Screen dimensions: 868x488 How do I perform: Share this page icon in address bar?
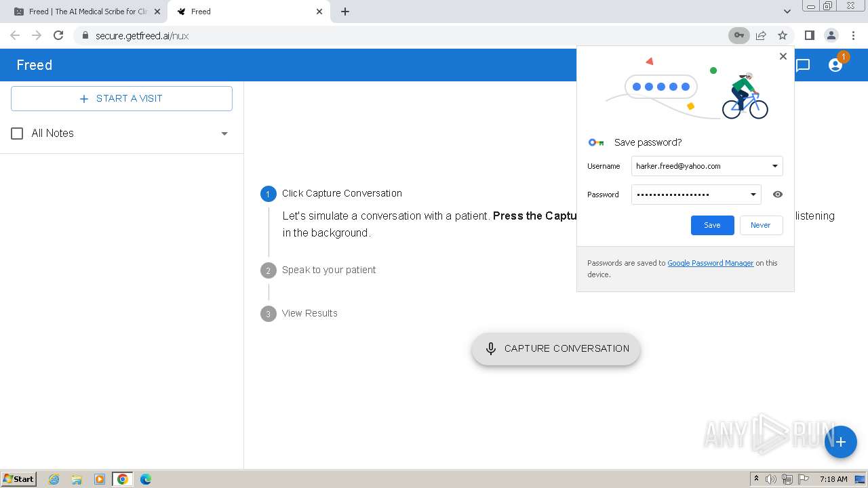click(x=761, y=35)
